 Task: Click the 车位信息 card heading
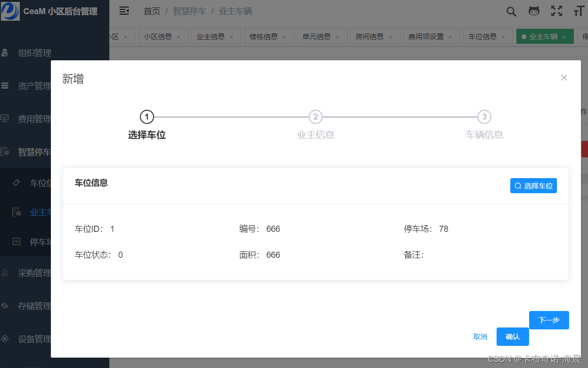[x=91, y=183]
